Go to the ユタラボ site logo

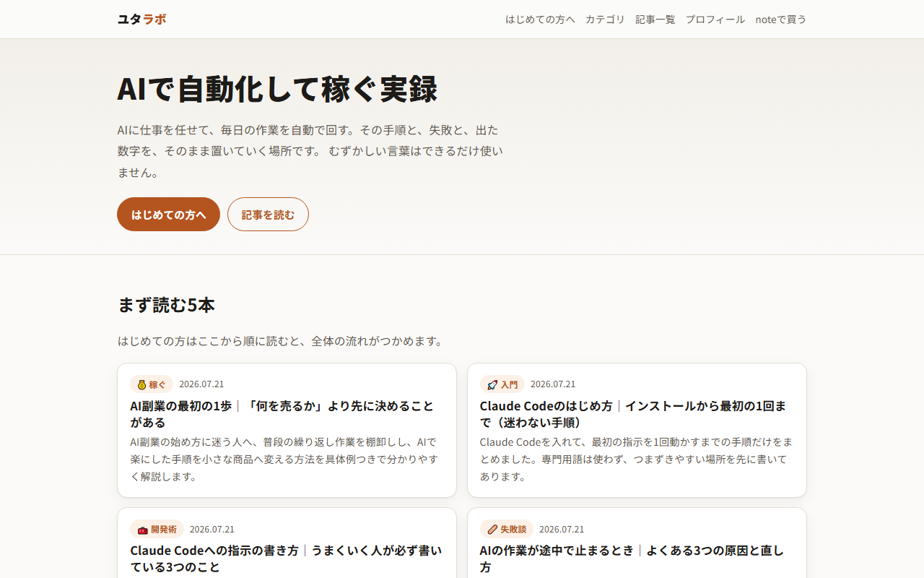coord(141,20)
